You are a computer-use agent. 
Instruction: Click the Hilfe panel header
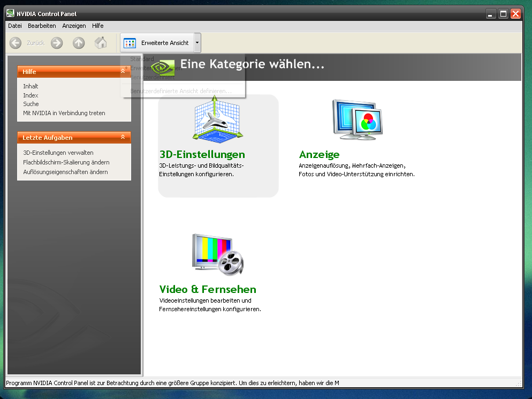(x=74, y=72)
